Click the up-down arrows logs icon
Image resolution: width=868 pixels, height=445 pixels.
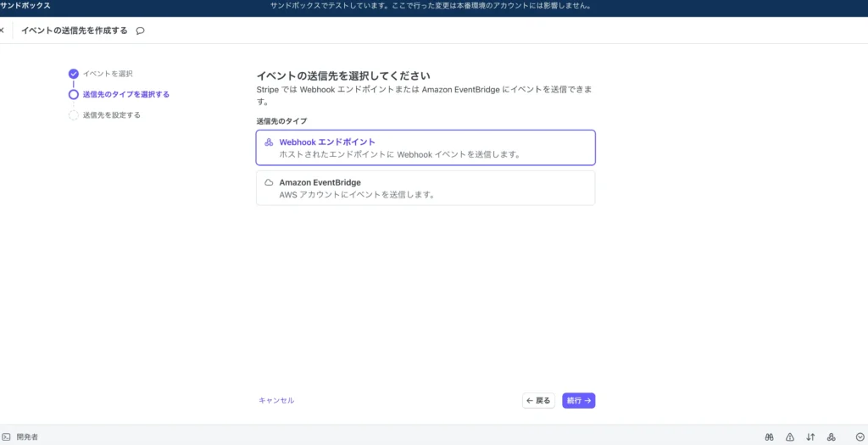pos(810,437)
